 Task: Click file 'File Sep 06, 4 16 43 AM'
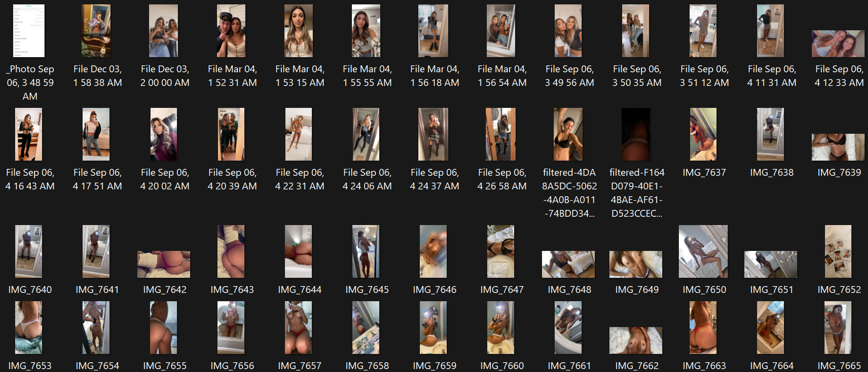[x=29, y=134]
